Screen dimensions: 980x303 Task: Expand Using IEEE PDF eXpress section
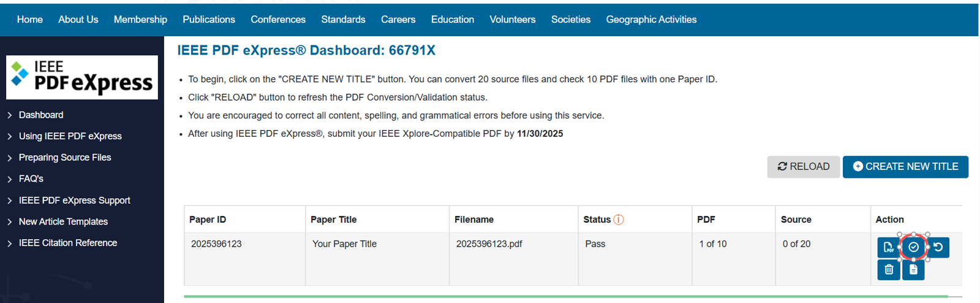(x=70, y=136)
